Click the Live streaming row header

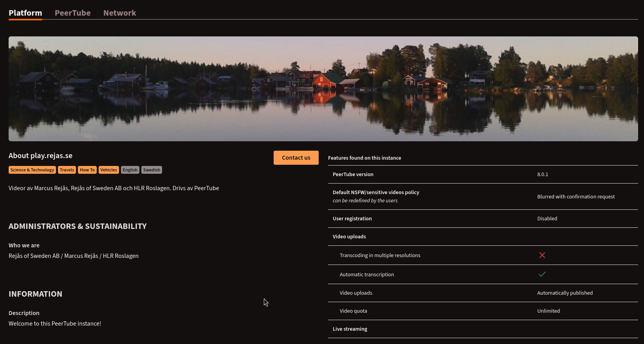click(x=350, y=329)
